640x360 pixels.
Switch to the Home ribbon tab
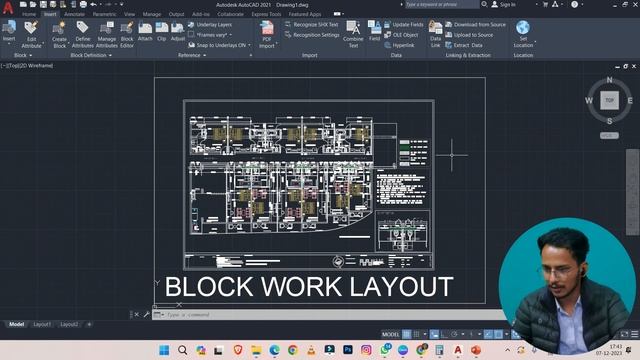[29, 14]
